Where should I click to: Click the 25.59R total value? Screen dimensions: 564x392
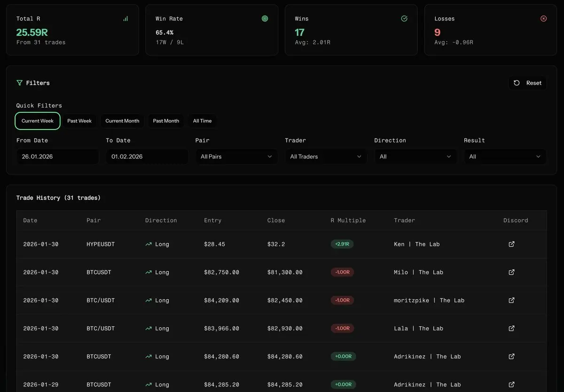pyautogui.click(x=32, y=32)
